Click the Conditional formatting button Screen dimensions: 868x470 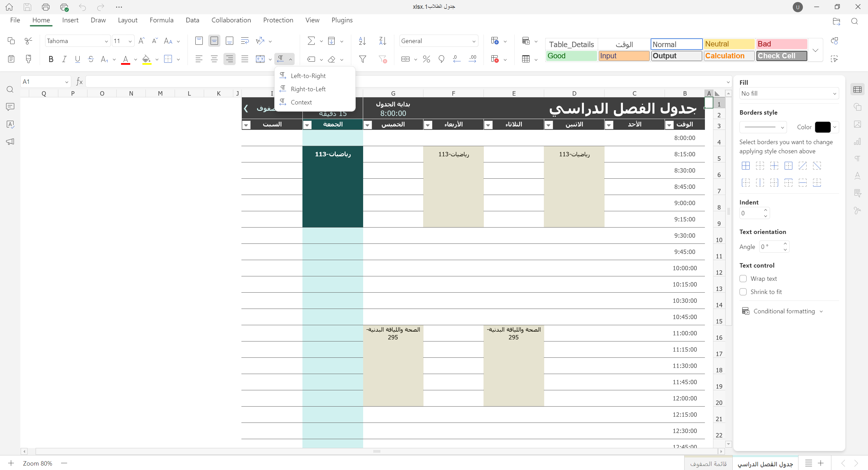coord(784,311)
